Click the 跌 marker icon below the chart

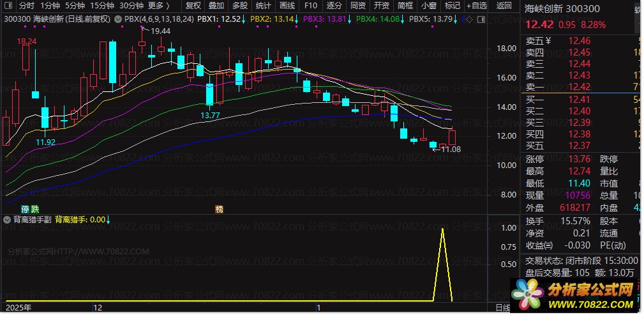[35, 209]
